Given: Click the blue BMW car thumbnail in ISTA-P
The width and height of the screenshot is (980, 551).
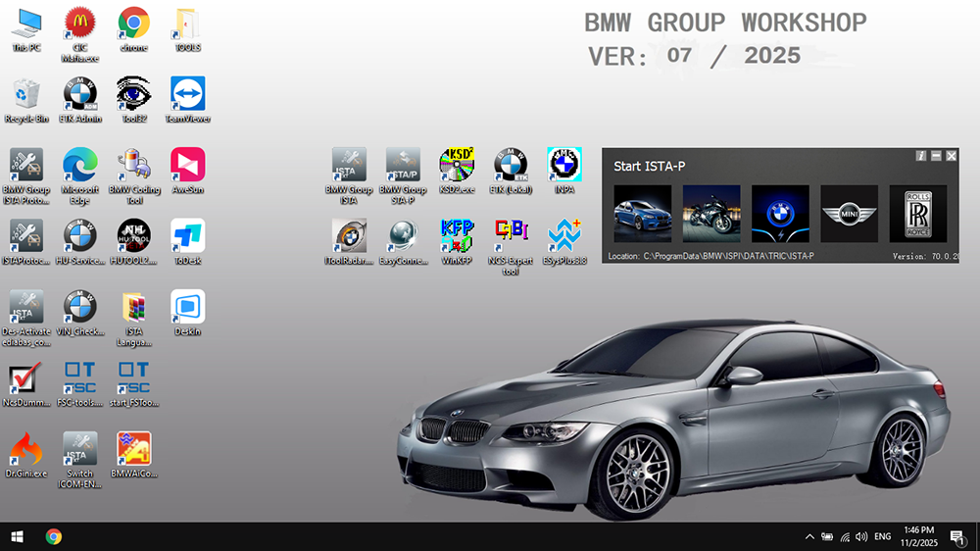Looking at the screenshot, I should coord(642,214).
